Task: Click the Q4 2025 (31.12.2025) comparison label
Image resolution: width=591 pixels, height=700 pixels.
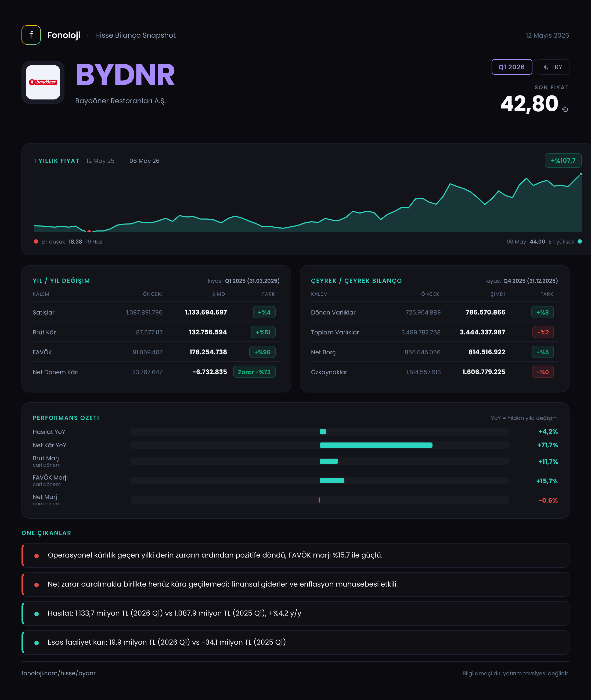Action: point(531,281)
